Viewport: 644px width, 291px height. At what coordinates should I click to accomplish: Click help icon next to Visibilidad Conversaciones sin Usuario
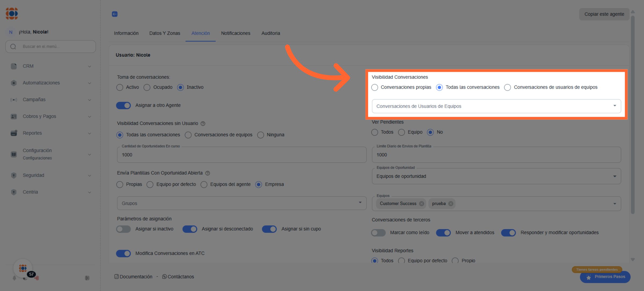[x=203, y=124]
